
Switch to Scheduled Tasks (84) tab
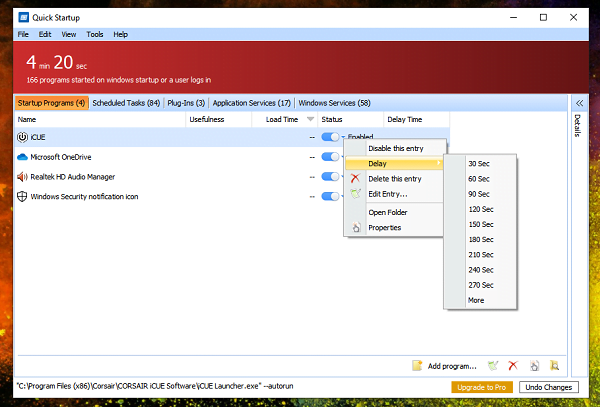point(126,103)
